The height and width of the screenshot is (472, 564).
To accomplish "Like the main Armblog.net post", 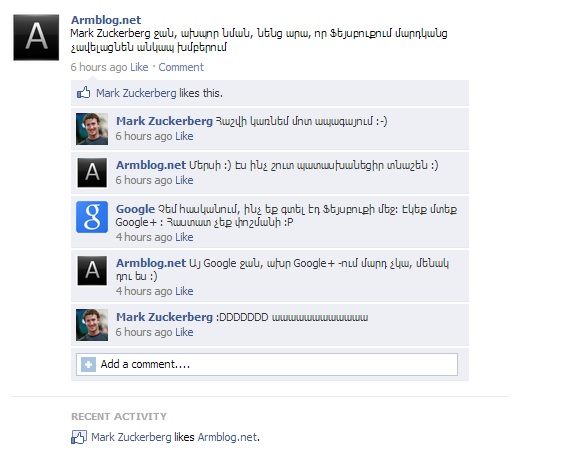I will [x=139, y=67].
